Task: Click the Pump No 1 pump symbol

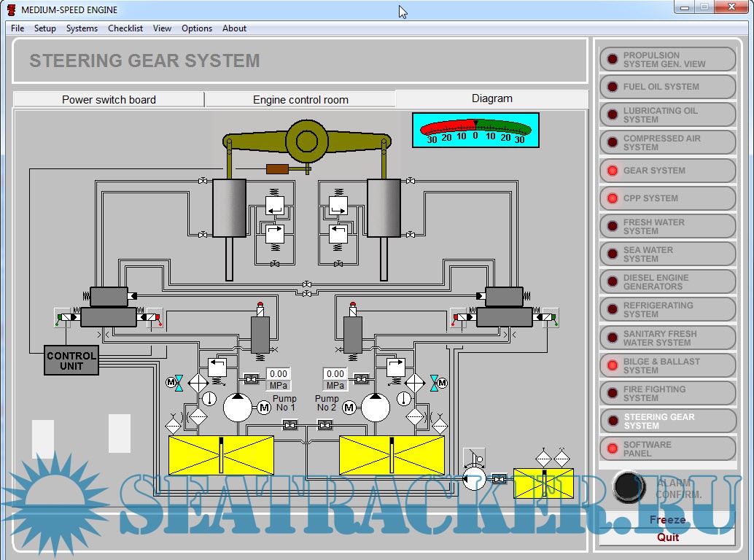Action: 237,408
